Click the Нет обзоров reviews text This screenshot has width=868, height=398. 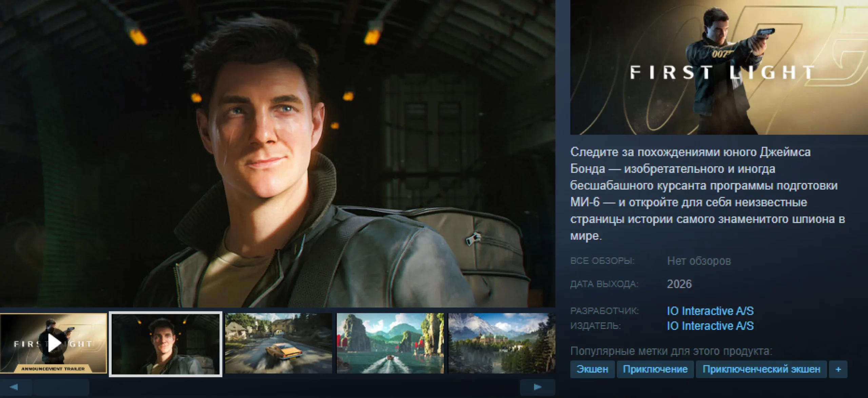click(x=699, y=261)
